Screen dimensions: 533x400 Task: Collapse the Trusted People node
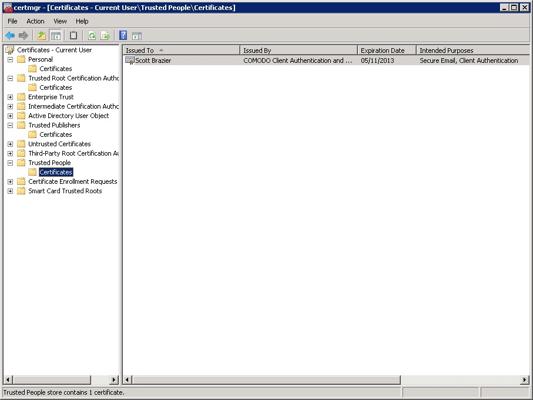tap(10, 163)
